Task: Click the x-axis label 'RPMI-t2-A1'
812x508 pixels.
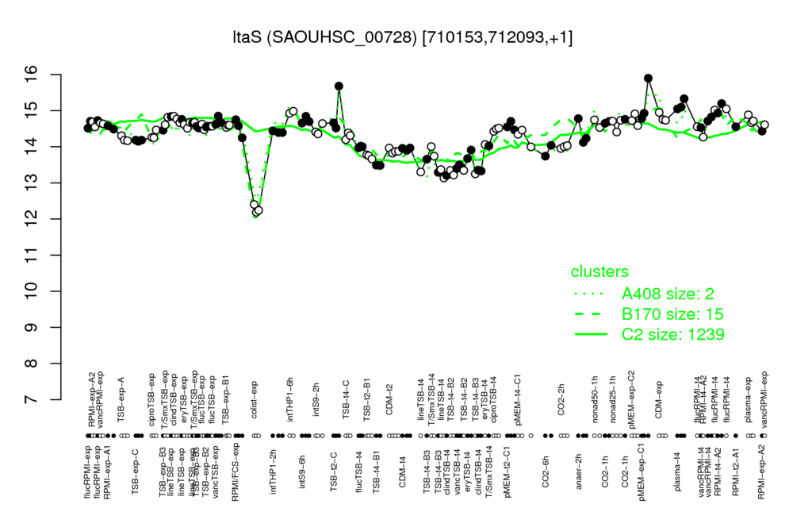Action: tap(735, 471)
